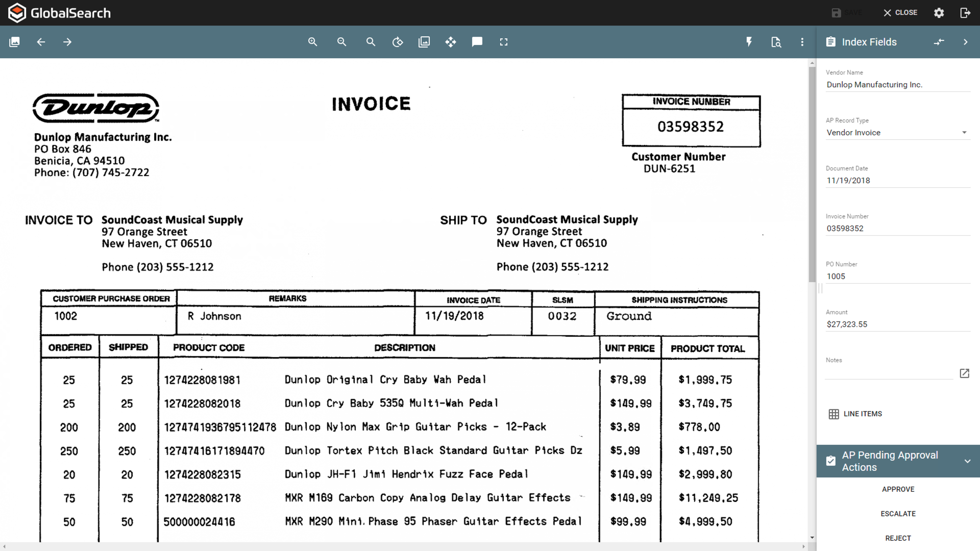Screen dimensions: 980x551
Task: Check the AP Pending Approval checkbox
Action: tap(831, 461)
